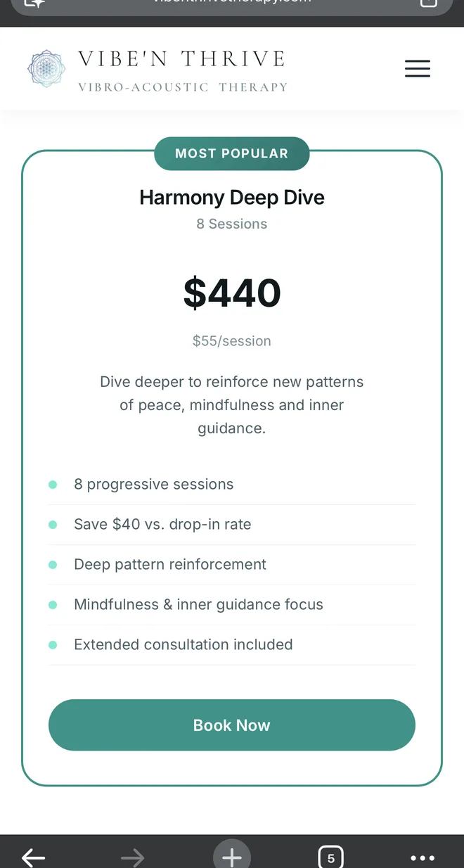Tap the MOST POPULAR badge

click(231, 153)
